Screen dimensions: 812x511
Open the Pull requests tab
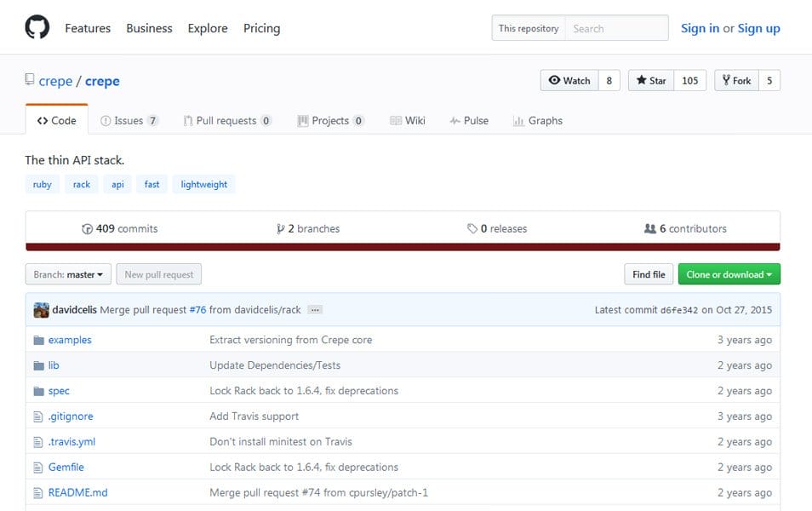[x=226, y=120]
